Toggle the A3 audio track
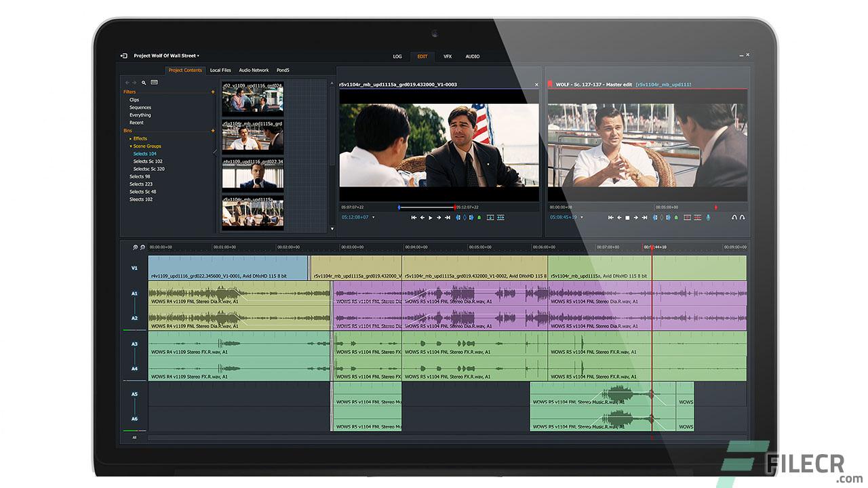Screen dimensions: 868x488 click(x=134, y=344)
